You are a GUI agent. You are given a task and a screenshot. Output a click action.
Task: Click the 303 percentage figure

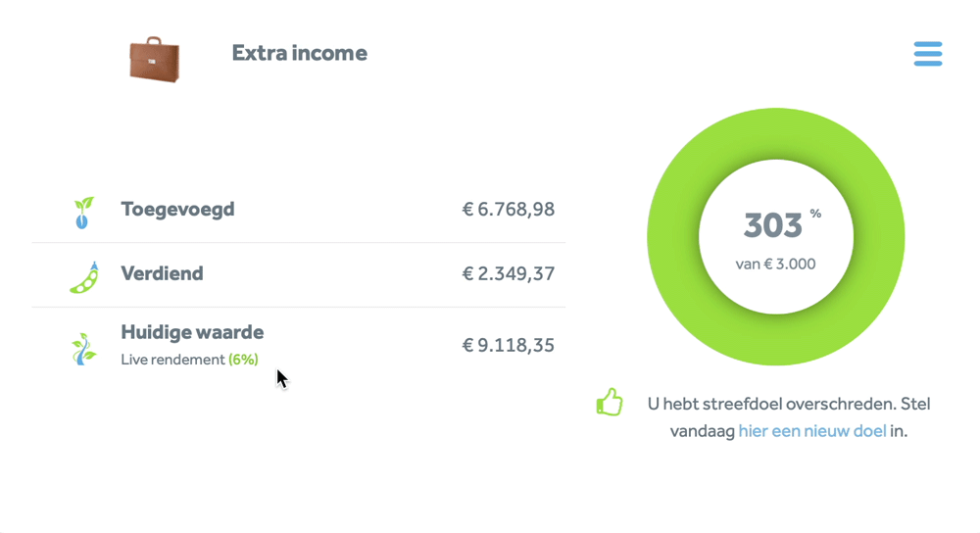coord(773,226)
